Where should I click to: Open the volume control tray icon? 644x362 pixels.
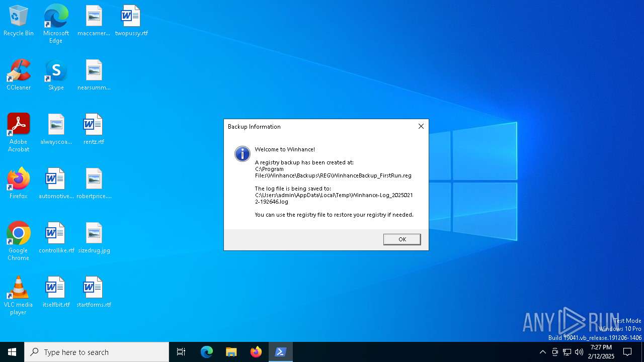[x=579, y=352]
